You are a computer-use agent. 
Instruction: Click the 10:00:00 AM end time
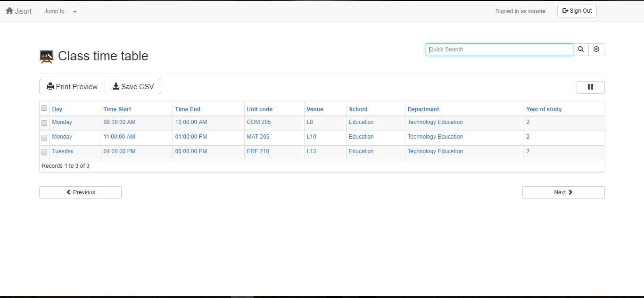[x=191, y=122]
